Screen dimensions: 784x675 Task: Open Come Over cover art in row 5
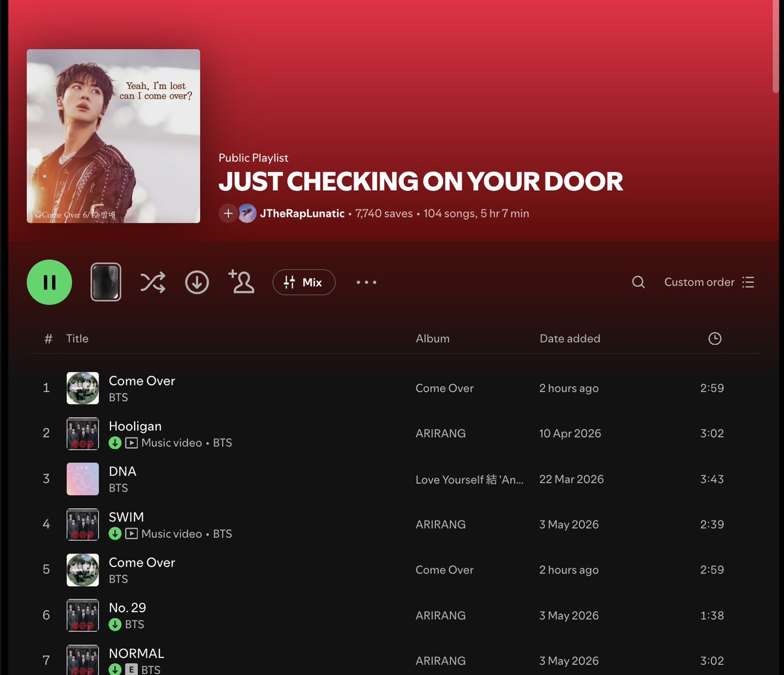tap(83, 570)
